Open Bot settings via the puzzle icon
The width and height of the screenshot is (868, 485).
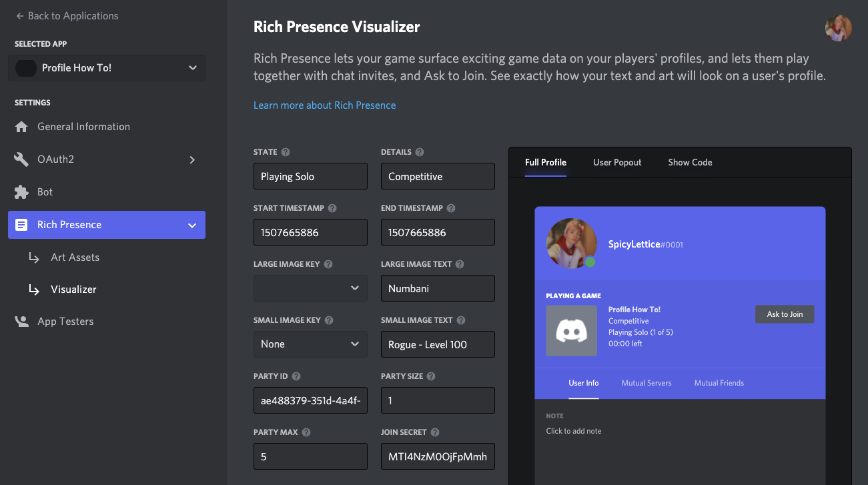pyautogui.click(x=20, y=191)
